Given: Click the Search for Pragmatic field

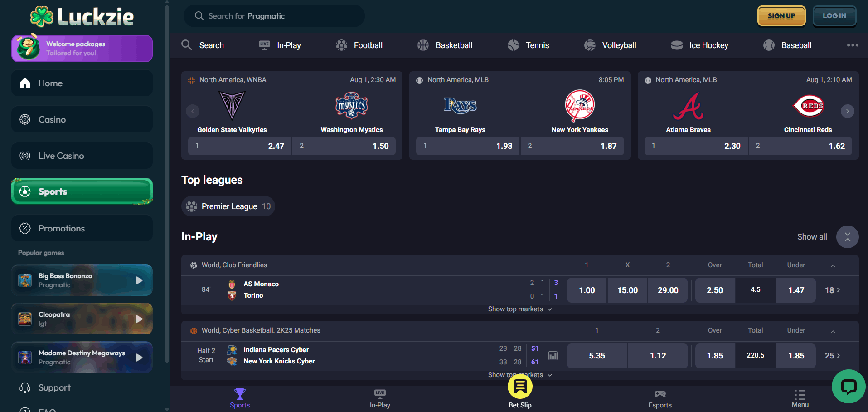Looking at the screenshot, I should tap(274, 16).
